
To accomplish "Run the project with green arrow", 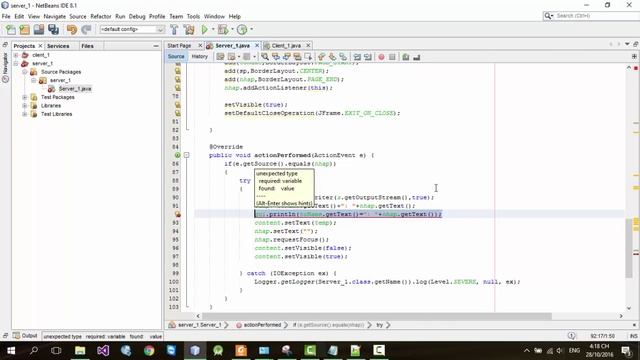I will [204, 29].
